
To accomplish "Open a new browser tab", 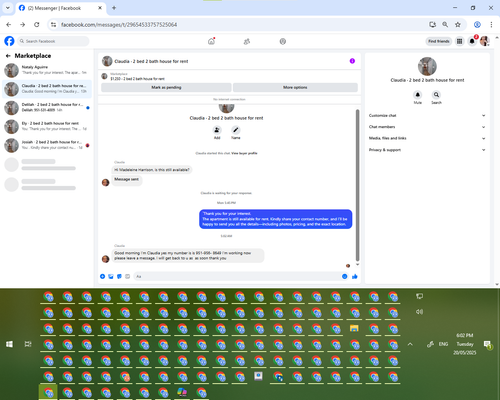I will [x=114, y=8].
